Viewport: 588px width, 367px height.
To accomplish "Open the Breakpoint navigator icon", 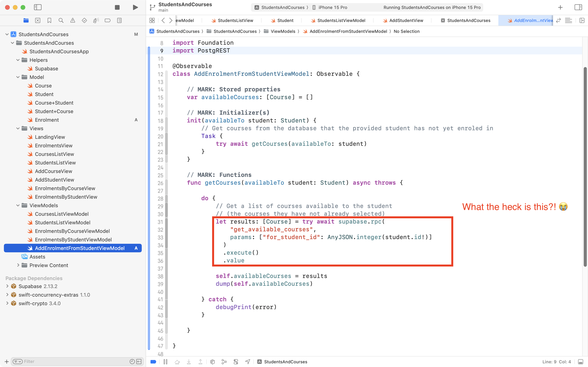I will (x=108, y=20).
